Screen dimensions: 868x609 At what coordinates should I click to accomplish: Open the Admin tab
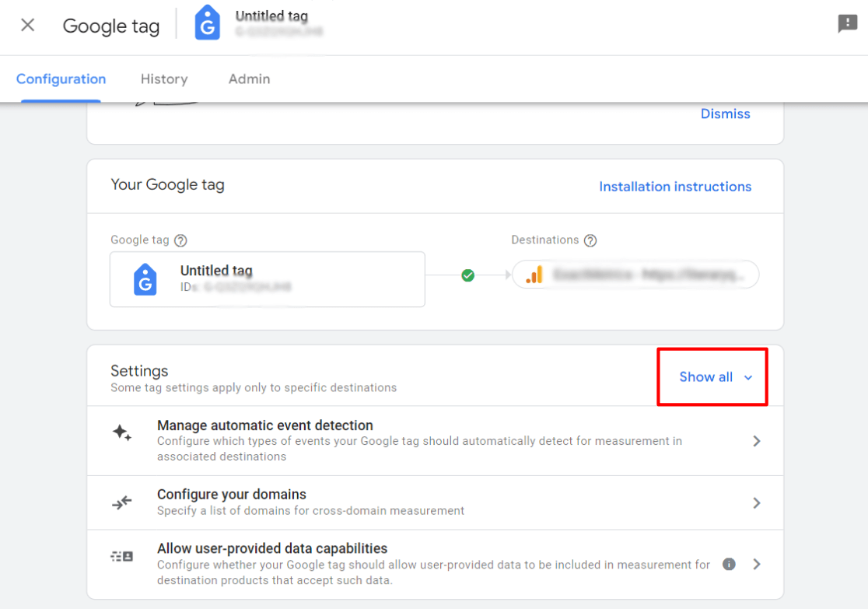pyautogui.click(x=249, y=79)
